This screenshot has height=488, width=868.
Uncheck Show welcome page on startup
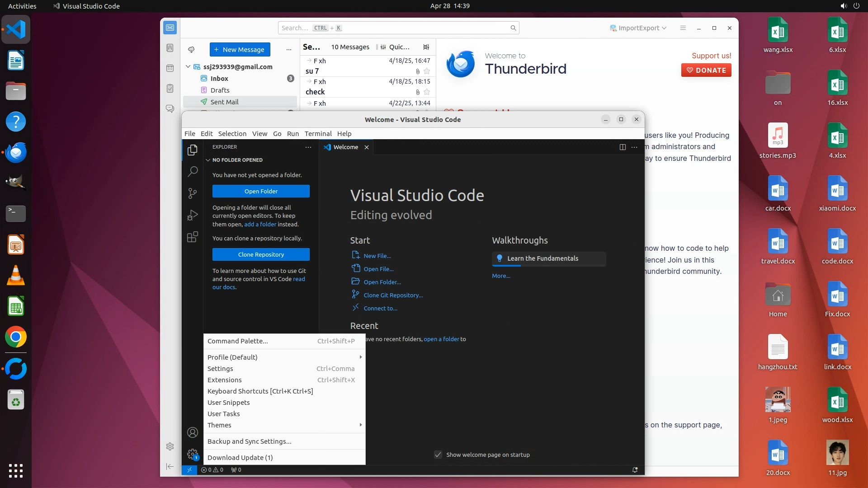tap(438, 455)
